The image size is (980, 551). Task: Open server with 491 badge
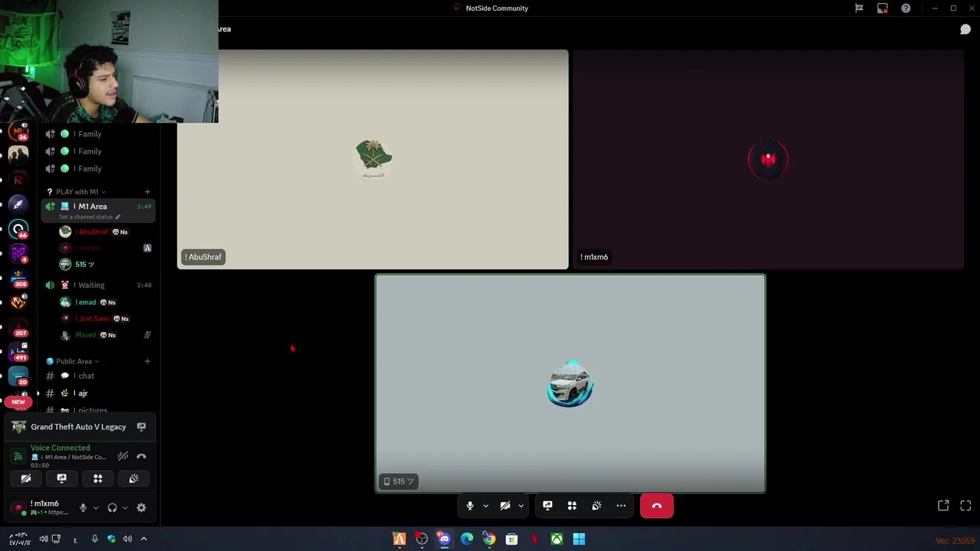coord(18,351)
